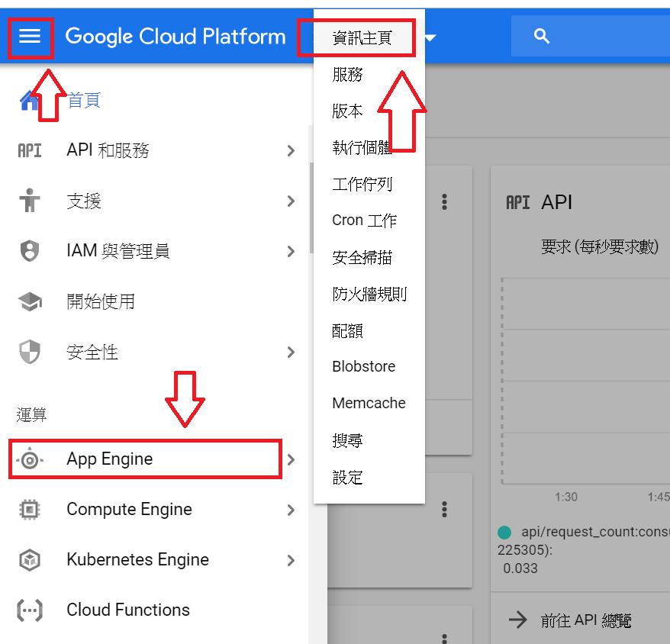
Task: Click the Compute Engine chip icon
Action: coord(30,510)
